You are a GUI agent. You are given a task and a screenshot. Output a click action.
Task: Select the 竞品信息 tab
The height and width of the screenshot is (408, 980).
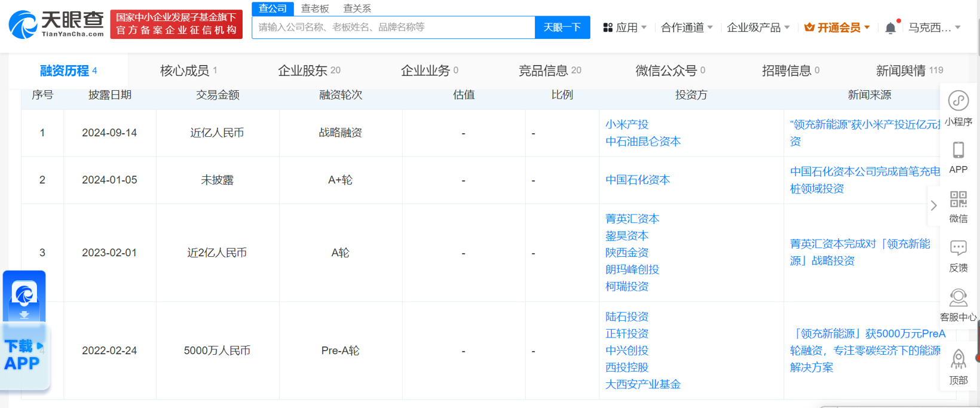550,70
